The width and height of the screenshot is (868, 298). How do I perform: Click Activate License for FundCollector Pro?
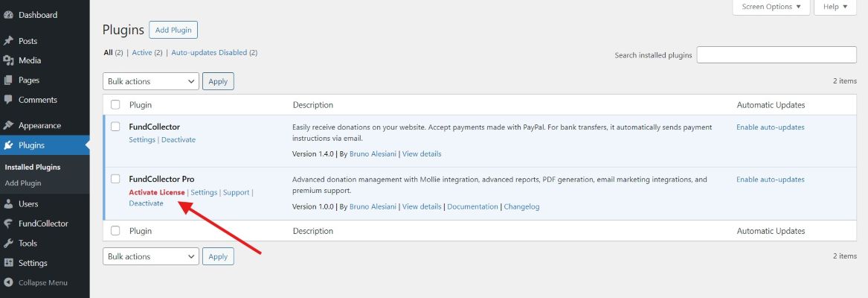pos(157,192)
